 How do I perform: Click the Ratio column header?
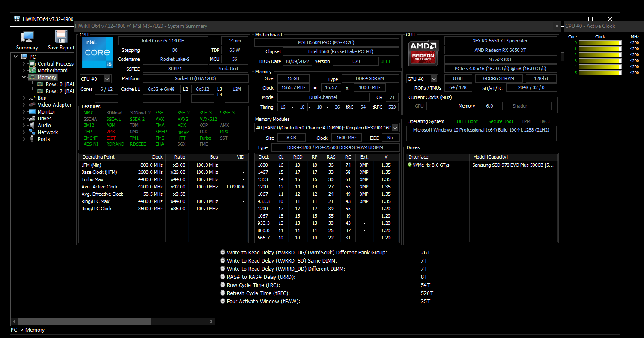click(177, 157)
